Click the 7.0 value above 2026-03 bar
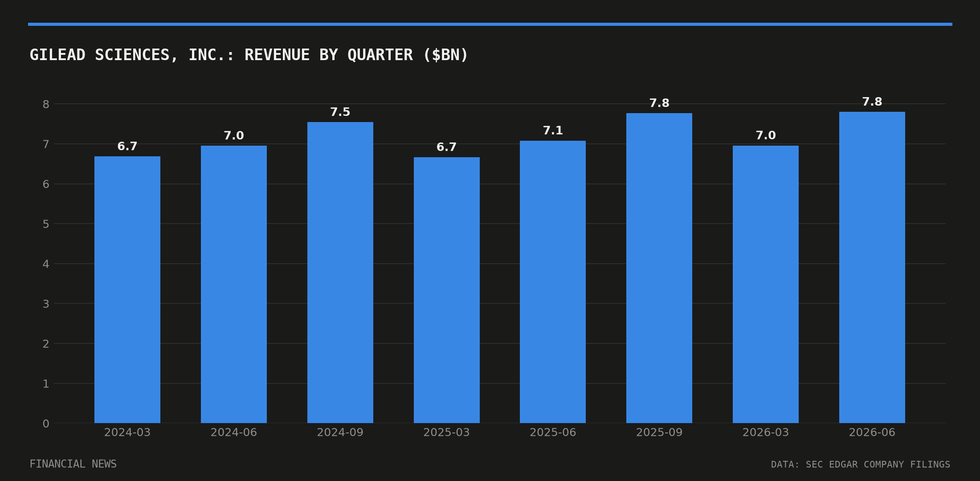Viewport: 980px width, 481px height. point(766,136)
